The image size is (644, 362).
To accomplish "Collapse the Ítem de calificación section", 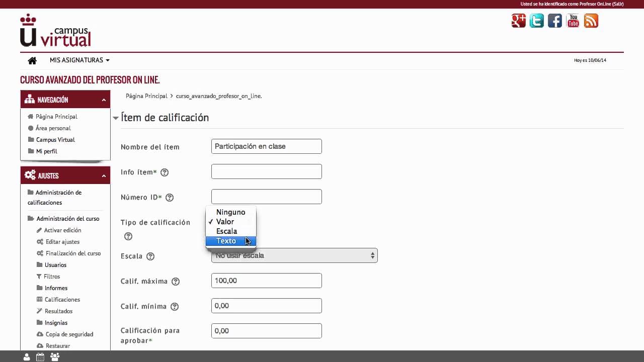I will click(x=116, y=118).
